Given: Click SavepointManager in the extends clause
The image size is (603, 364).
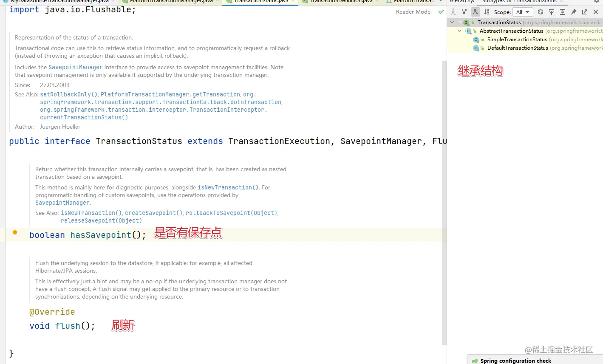Looking at the screenshot, I should point(381,141).
